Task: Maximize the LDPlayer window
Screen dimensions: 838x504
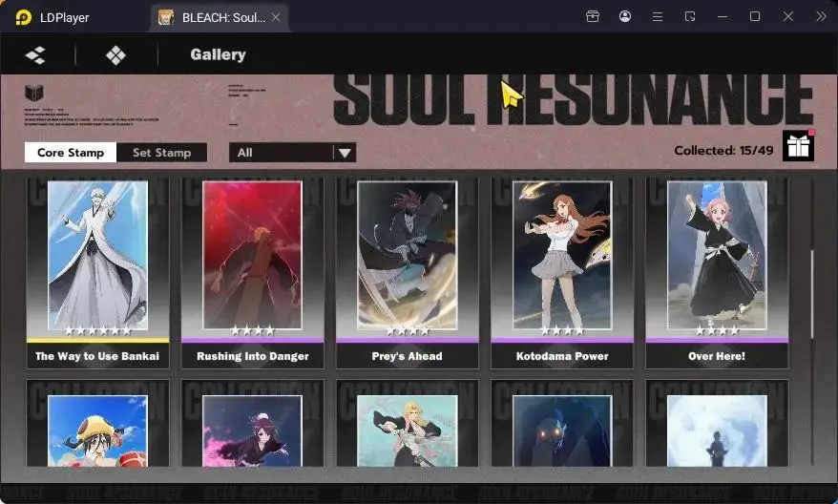Action: [x=755, y=16]
